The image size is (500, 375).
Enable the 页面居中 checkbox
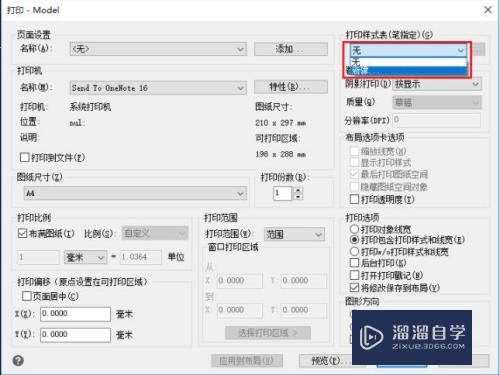click(26, 296)
